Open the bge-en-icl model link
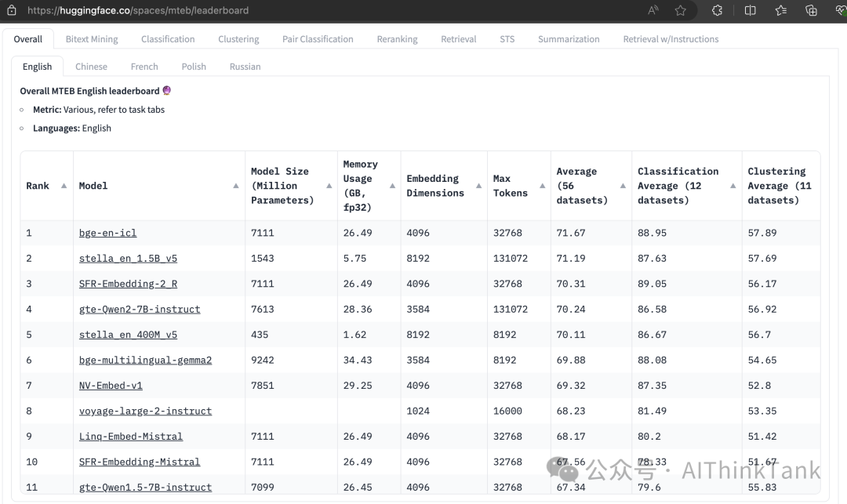847x504 pixels. click(x=107, y=233)
